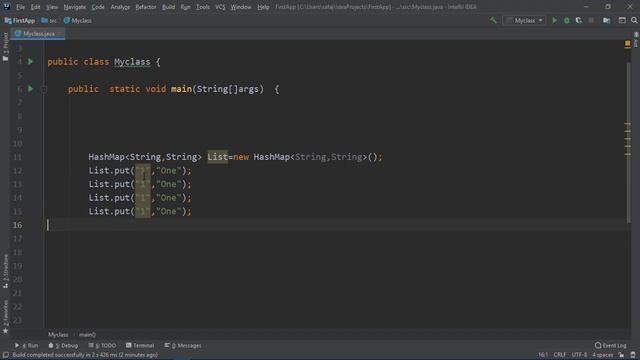Open the View menu
The image size is (640, 360).
click(x=52, y=7)
